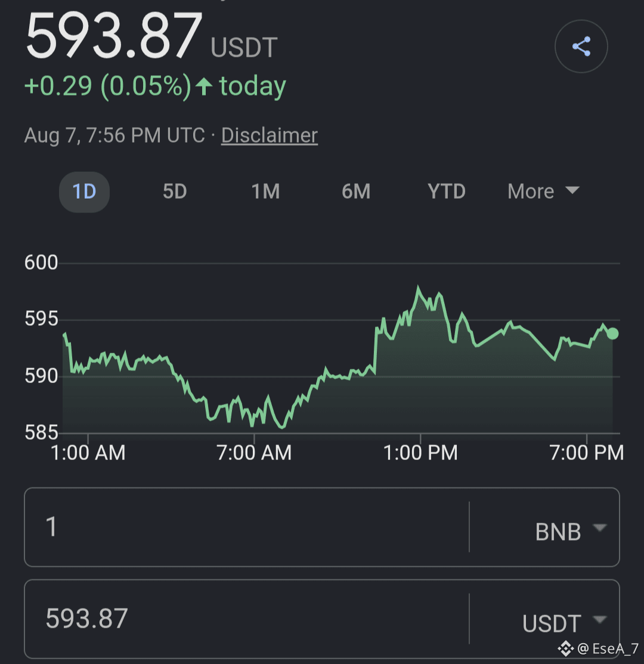Viewport: 644px width, 664px height.
Task: Click the 585 price axis label
Action: pyautogui.click(x=41, y=433)
